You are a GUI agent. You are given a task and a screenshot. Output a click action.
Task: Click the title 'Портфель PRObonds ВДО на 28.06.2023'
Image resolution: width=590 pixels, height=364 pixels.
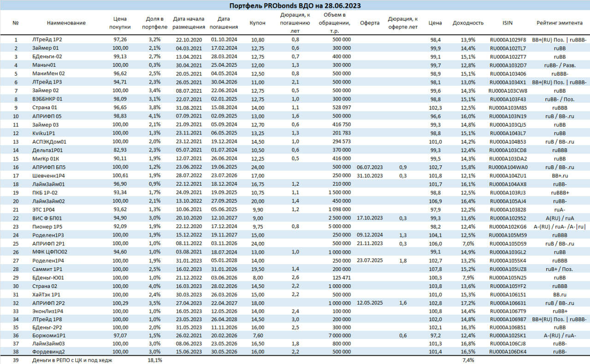[x=295, y=6]
